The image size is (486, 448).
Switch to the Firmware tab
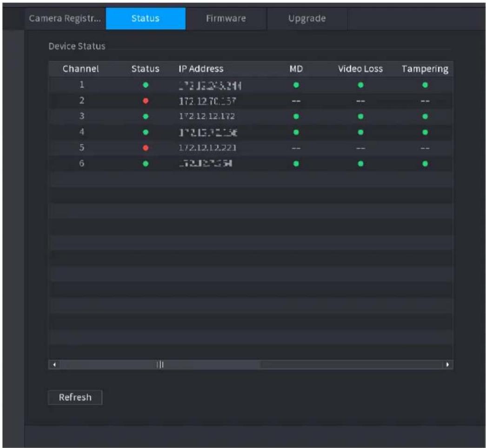point(226,19)
